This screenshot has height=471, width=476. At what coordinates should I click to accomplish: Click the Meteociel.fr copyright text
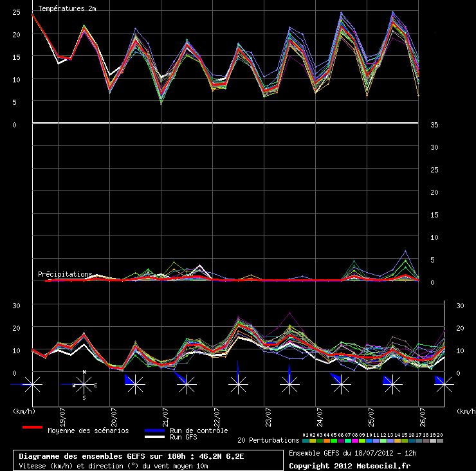(x=349, y=465)
